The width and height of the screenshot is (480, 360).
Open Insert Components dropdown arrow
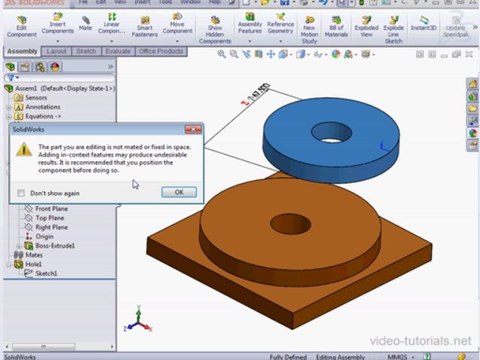coord(58,41)
